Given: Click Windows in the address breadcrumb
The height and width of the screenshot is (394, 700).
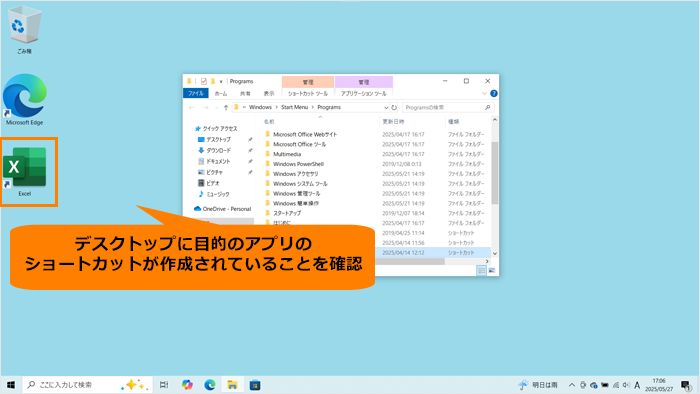Looking at the screenshot, I should 260,108.
